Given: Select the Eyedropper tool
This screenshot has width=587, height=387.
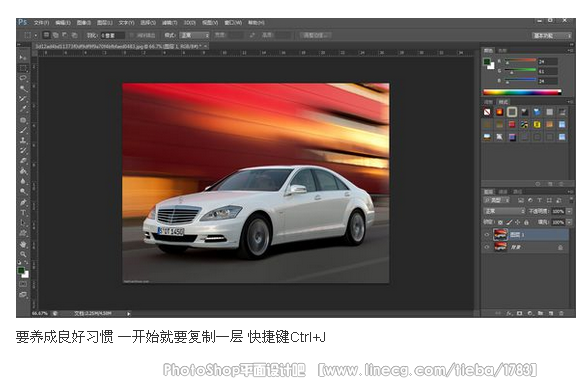Looking at the screenshot, I should 23,109.
